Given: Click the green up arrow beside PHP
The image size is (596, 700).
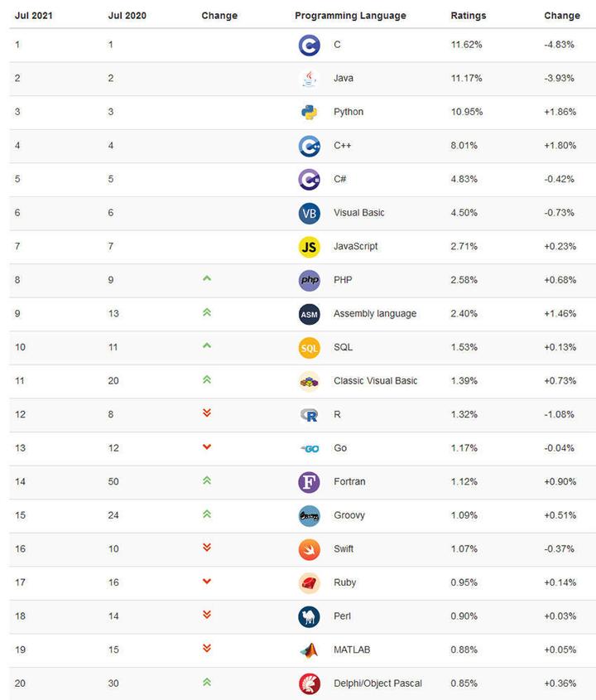Looking at the screenshot, I should pos(207,278).
